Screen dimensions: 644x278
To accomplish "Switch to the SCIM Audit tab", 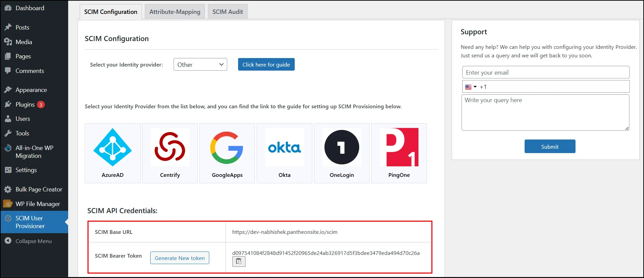I will coord(228,12).
